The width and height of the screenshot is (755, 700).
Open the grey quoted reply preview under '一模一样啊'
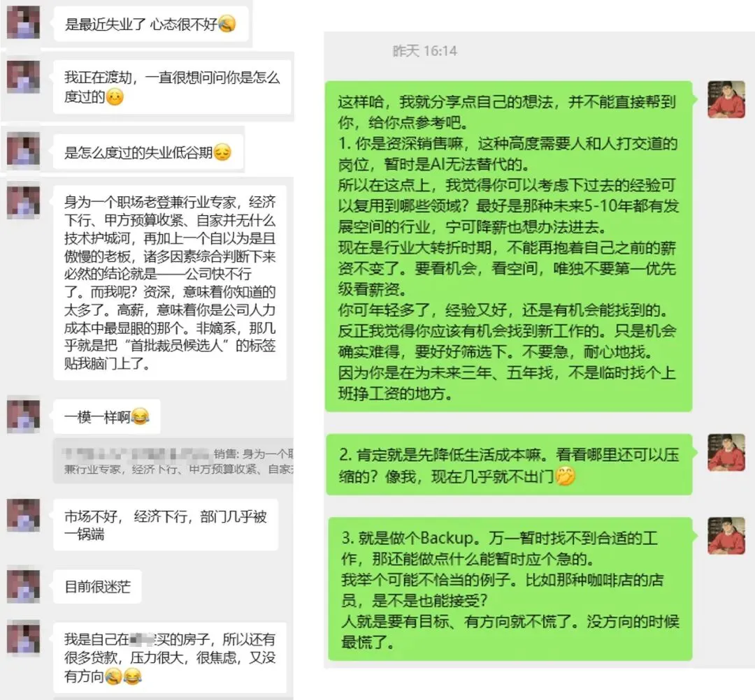click(173, 460)
